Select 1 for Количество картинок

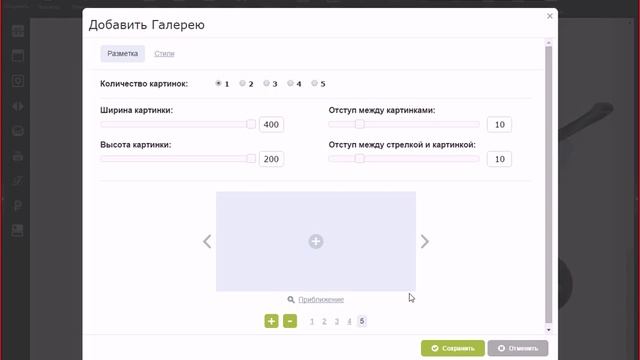218,83
